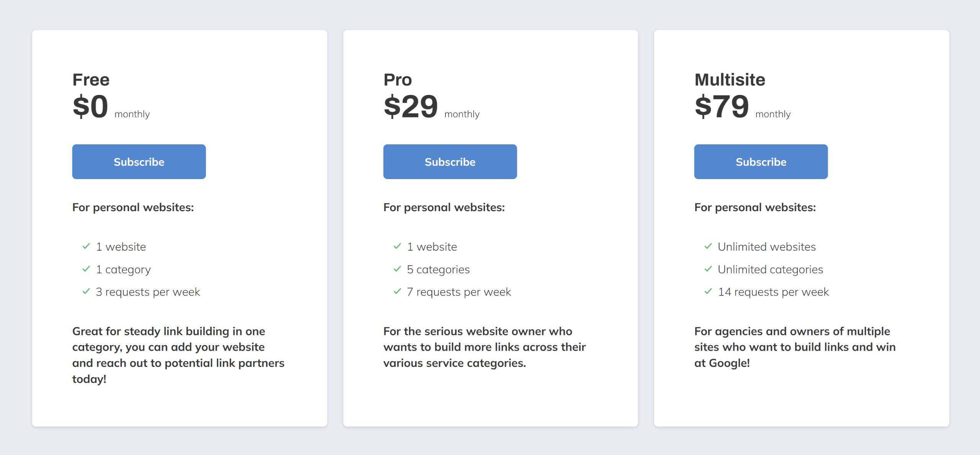Click the 'Free' plan heading

(x=90, y=80)
